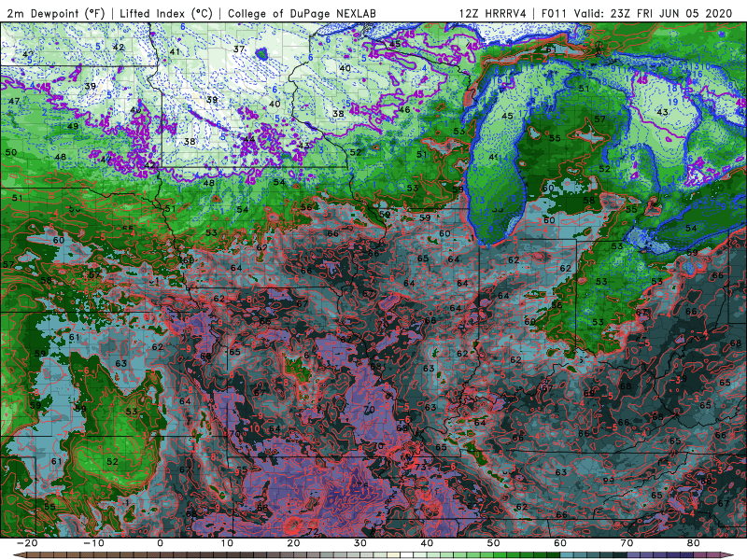Image resolution: width=747 pixels, height=560 pixels.
Task: Click the '10' color scale label
Action: click(227, 543)
